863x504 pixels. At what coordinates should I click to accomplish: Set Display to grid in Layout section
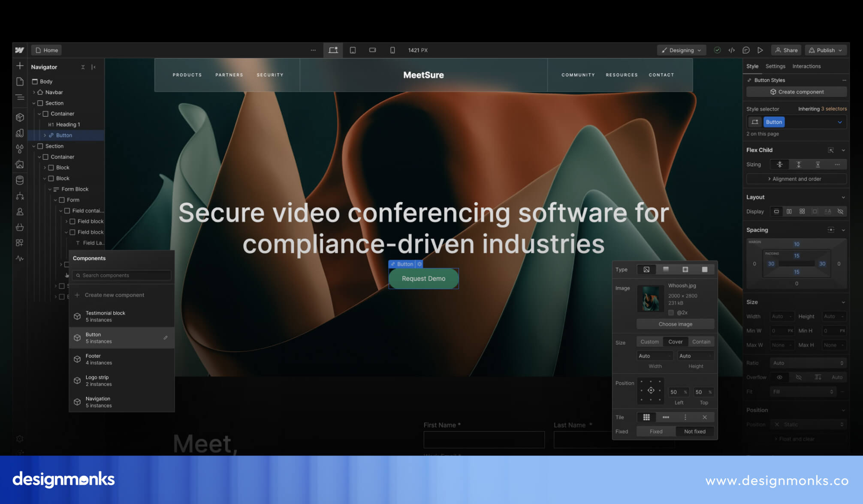802,211
